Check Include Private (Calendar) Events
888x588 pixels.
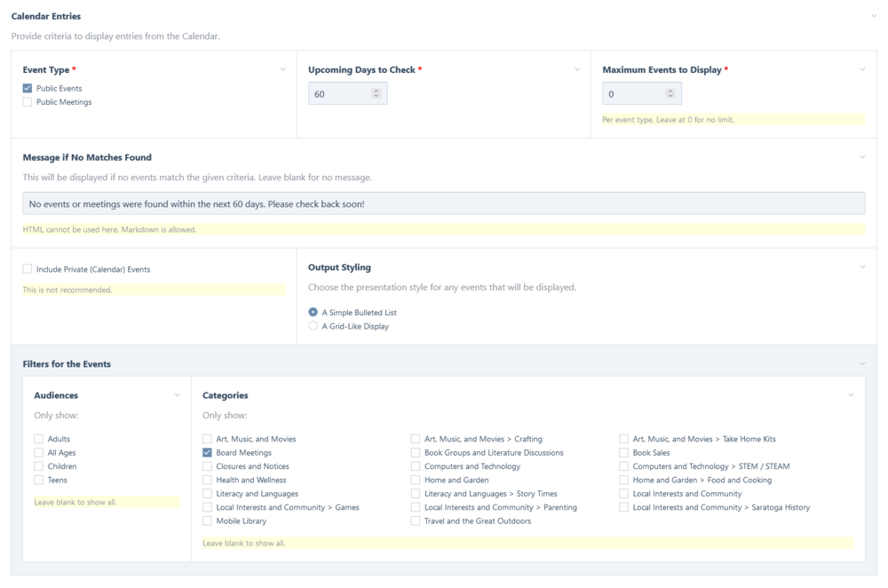(28, 269)
